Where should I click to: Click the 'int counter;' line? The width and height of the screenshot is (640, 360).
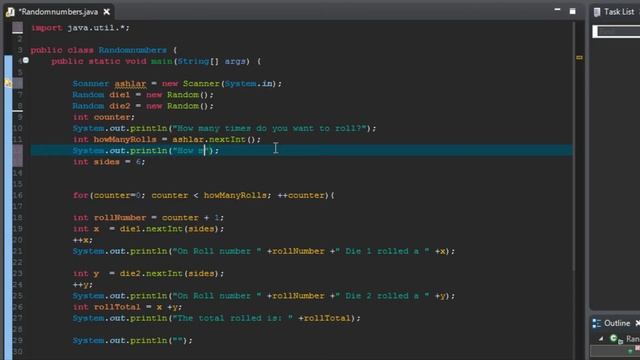tap(104, 117)
